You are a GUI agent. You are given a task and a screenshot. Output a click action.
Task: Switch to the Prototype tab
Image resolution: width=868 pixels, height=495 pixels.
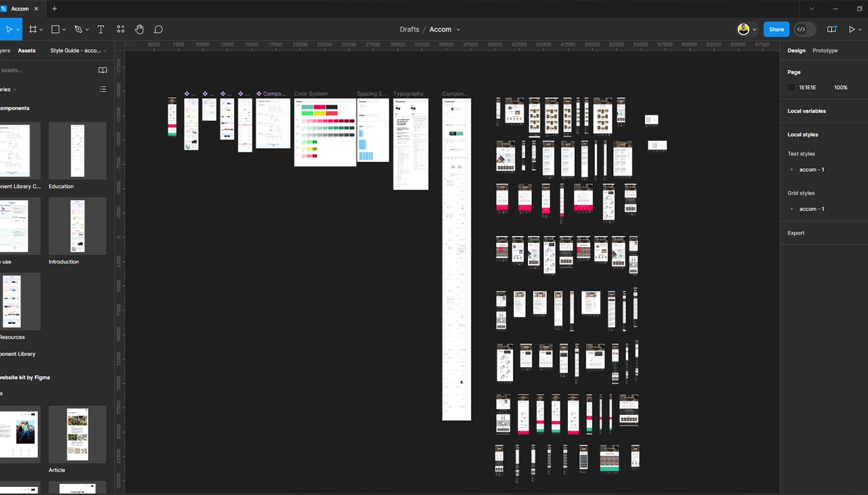pyautogui.click(x=825, y=50)
